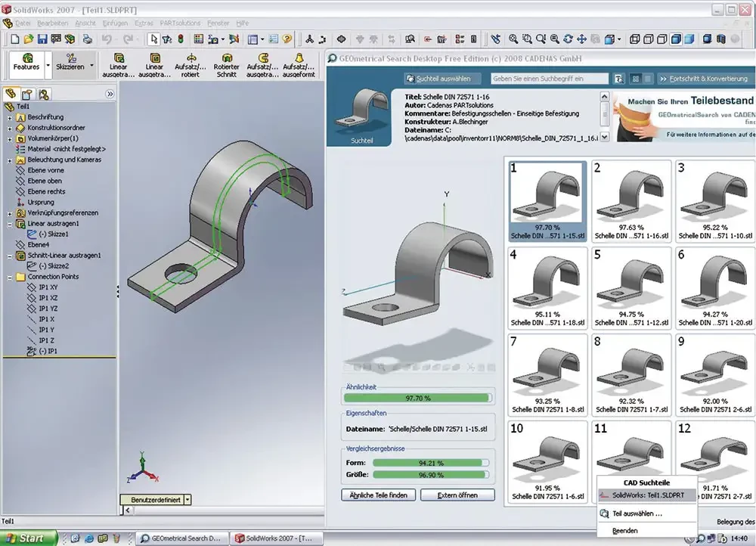This screenshot has width=756, height=546.
Task: Open the PropertyManager tab icon
Action: pyautogui.click(x=27, y=94)
